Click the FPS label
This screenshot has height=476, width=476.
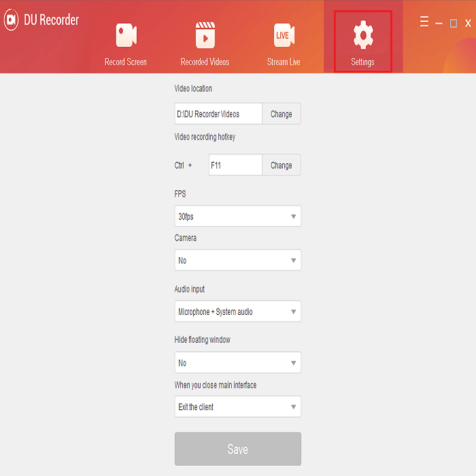click(x=180, y=194)
